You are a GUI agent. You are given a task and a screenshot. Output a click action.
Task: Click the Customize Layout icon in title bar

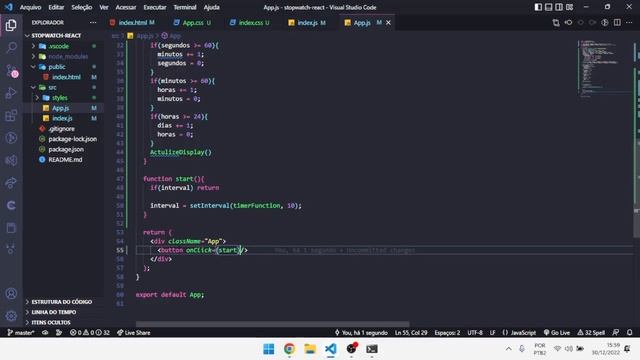pos(569,7)
